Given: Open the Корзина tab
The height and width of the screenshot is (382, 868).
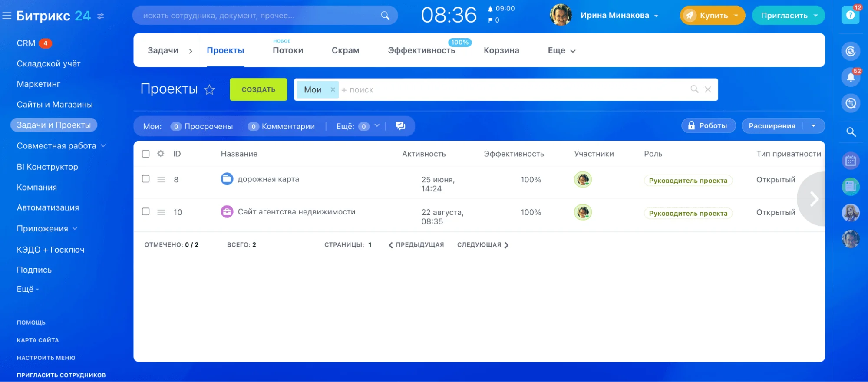Looking at the screenshot, I should click(501, 50).
